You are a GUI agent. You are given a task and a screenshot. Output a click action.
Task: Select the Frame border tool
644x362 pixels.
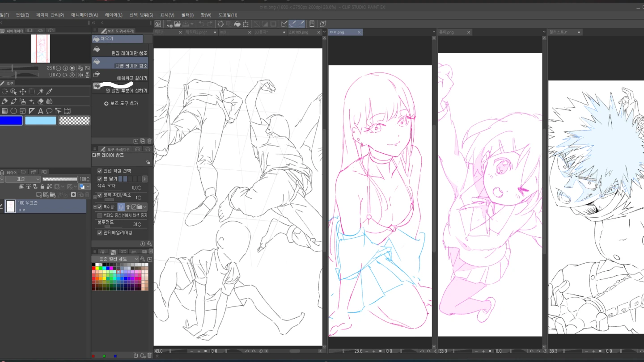pyautogui.click(x=22, y=111)
